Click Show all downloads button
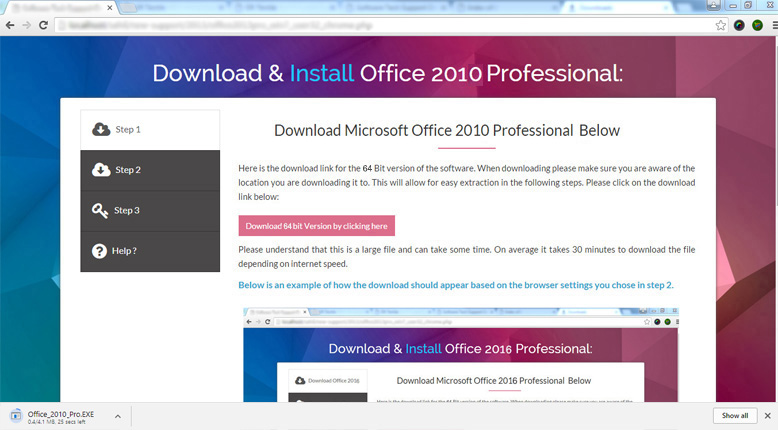Image resolution: width=778 pixels, height=430 pixels. tap(734, 416)
